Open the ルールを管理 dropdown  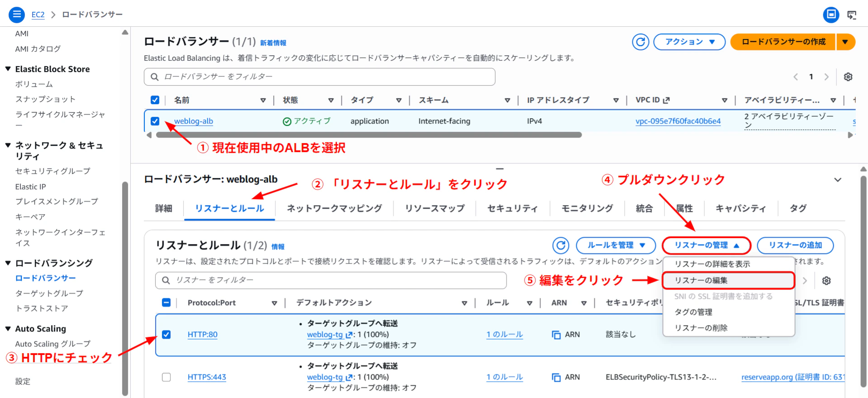(x=616, y=245)
